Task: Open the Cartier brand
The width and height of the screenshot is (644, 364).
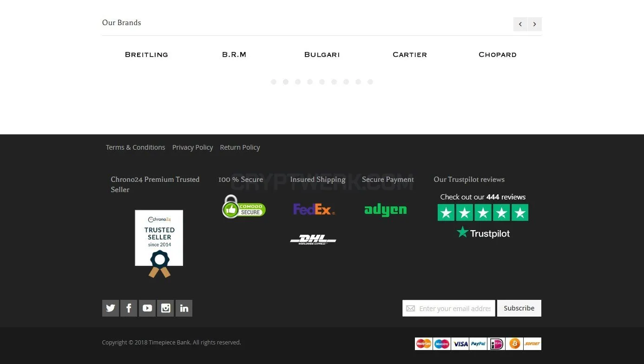Action: point(410,54)
